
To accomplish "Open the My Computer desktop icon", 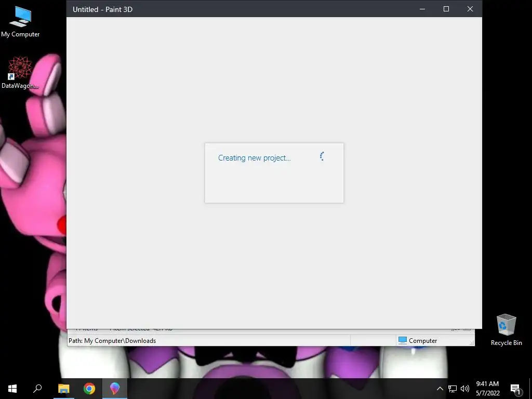I will point(20,22).
